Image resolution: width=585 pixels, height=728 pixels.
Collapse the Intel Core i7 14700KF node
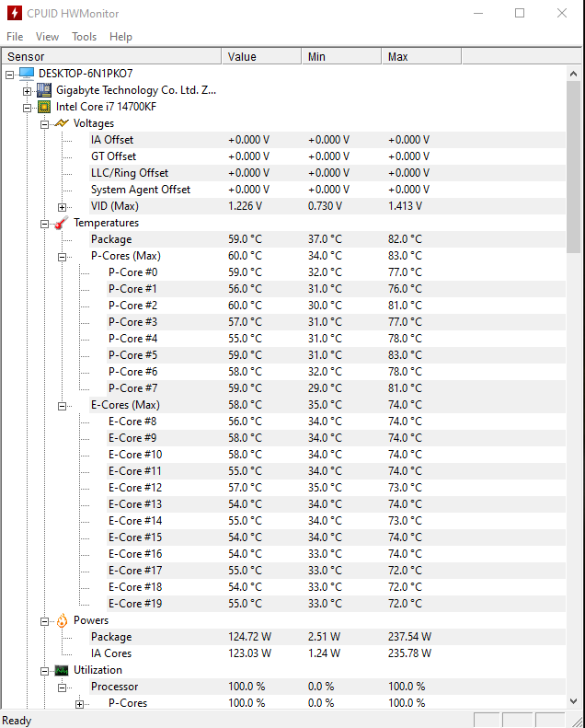[x=28, y=108]
